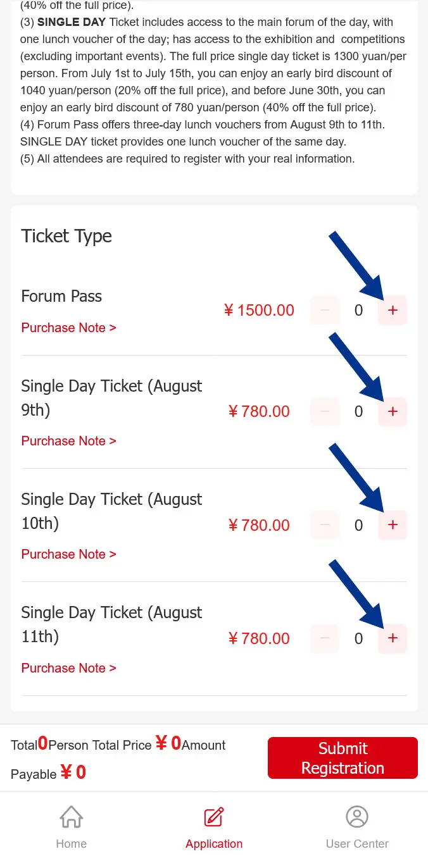Expand Purchase Note for August 10th ticket
Image resolution: width=428 pixels, height=868 pixels.
pyautogui.click(x=68, y=554)
